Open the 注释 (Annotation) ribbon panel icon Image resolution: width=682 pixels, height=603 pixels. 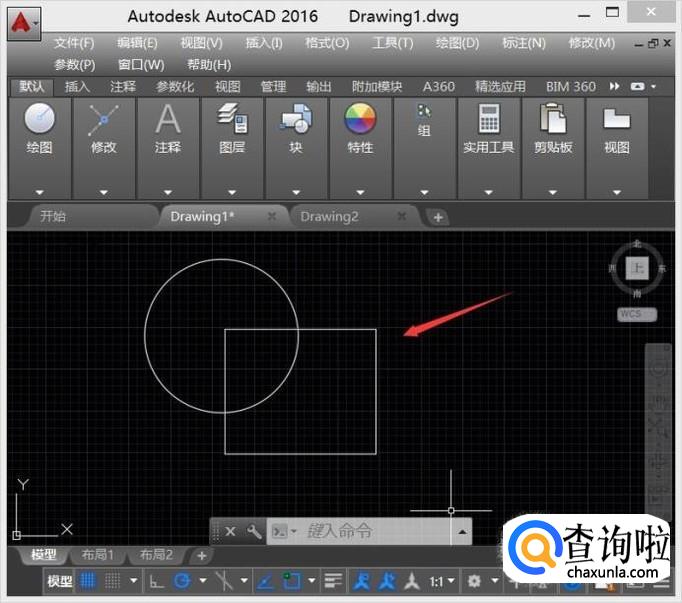pyautogui.click(x=168, y=118)
